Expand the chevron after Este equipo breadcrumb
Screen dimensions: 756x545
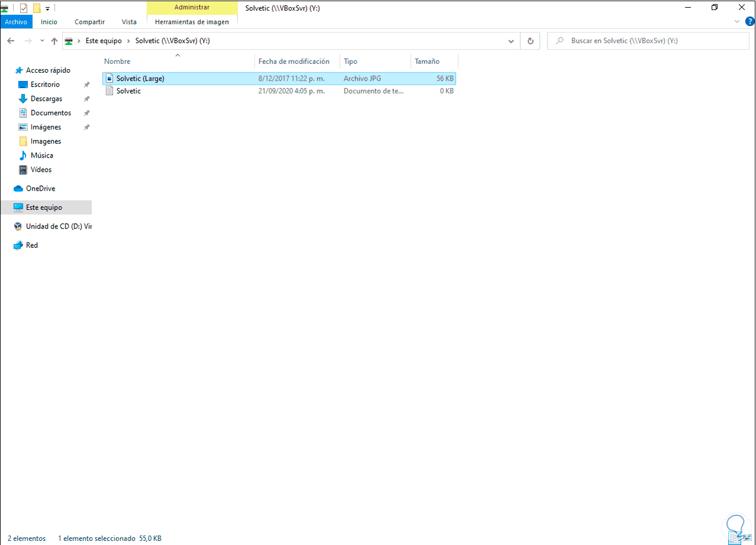[x=128, y=41]
